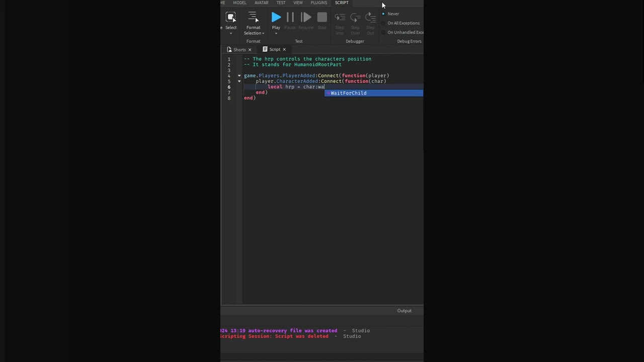Click the Step Out debugger icon

pyautogui.click(x=370, y=18)
